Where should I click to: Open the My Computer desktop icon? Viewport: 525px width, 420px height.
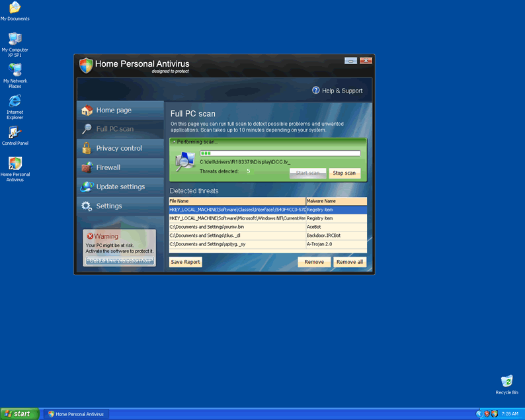click(x=15, y=40)
